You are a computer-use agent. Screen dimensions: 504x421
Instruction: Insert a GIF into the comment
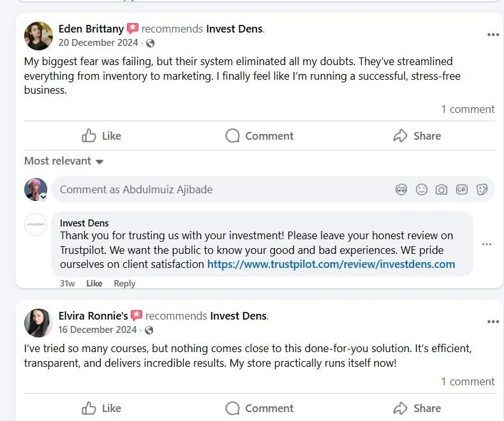tap(461, 189)
